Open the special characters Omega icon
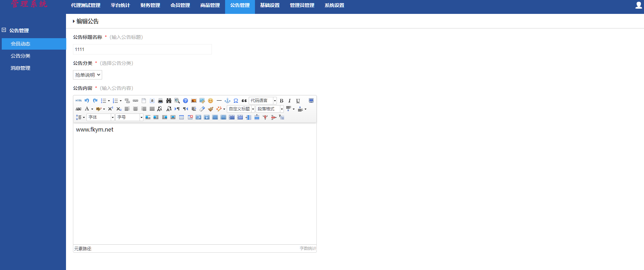This screenshot has height=270, width=644. coord(236,101)
